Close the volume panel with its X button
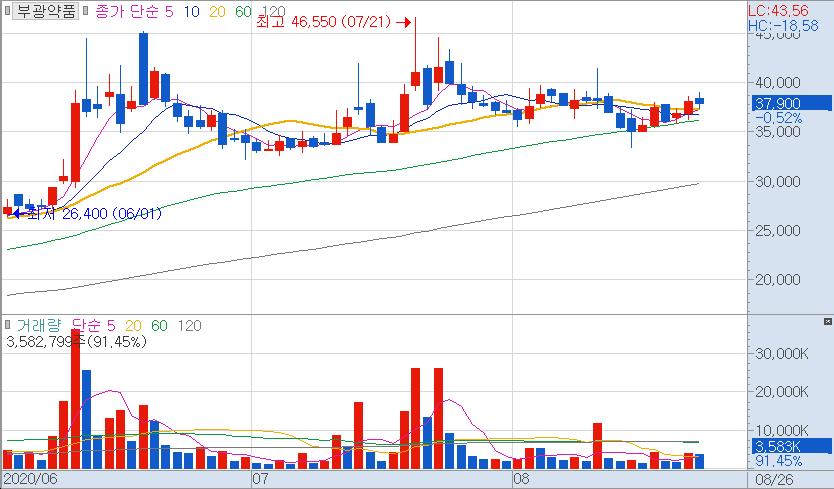834x489 pixels. (827, 321)
